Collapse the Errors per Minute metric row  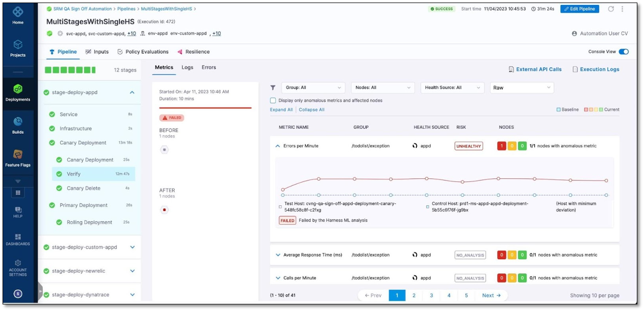tap(277, 146)
